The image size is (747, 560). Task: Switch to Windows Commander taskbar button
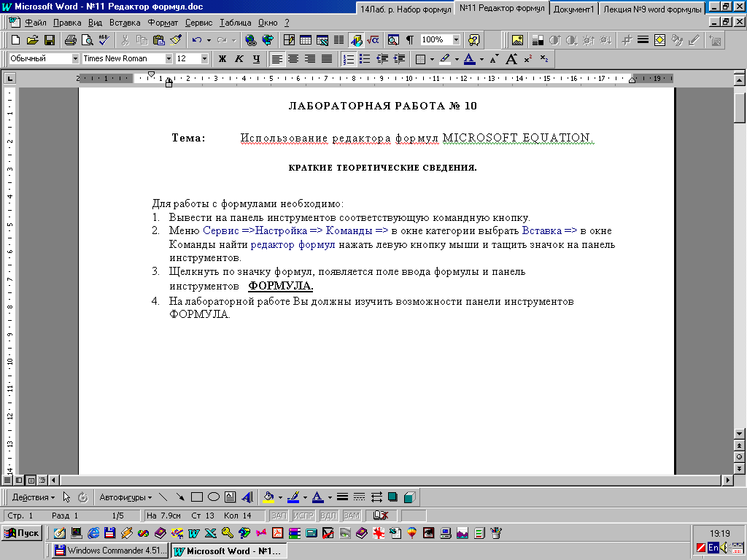point(111,551)
